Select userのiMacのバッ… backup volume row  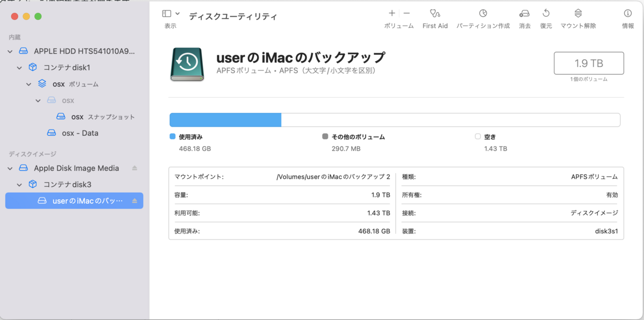tap(74, 201)
